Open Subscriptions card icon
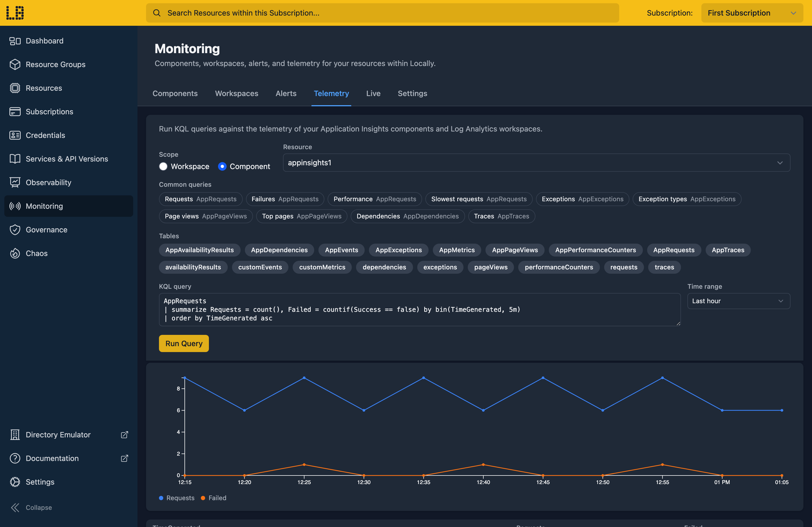The width and height of the screenshot is (812, 527). point(15,111)
